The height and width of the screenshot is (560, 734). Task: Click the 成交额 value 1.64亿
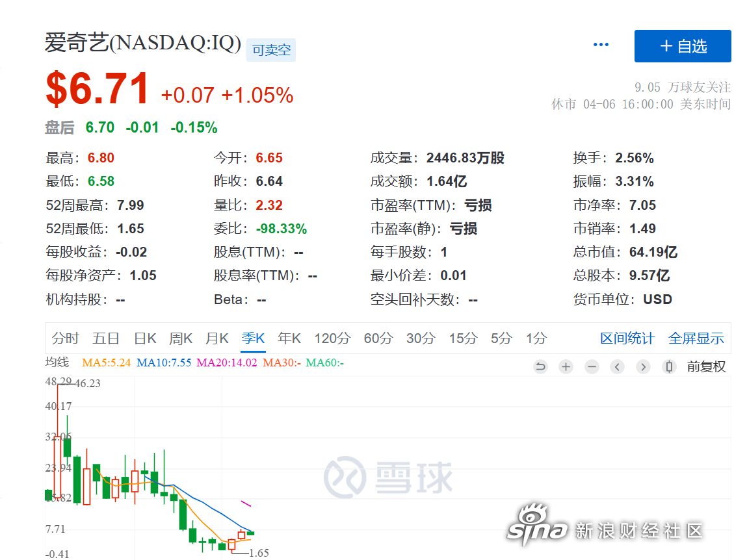[447, 181]
